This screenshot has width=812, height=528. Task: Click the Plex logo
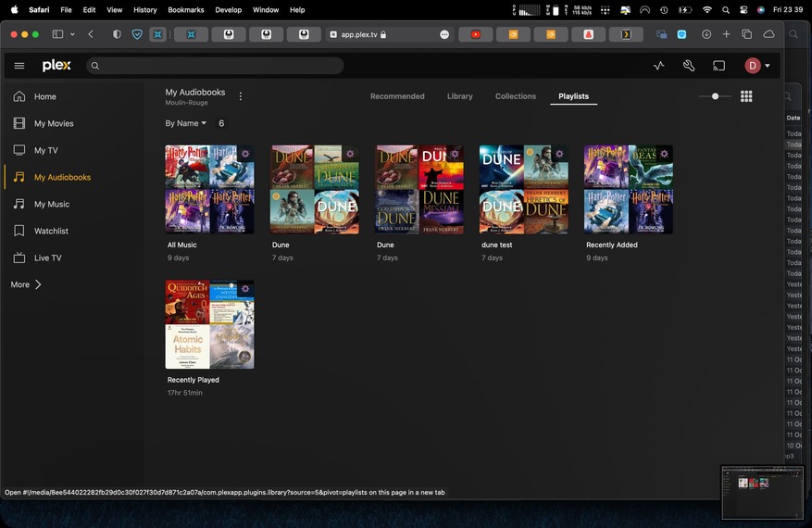56,65
